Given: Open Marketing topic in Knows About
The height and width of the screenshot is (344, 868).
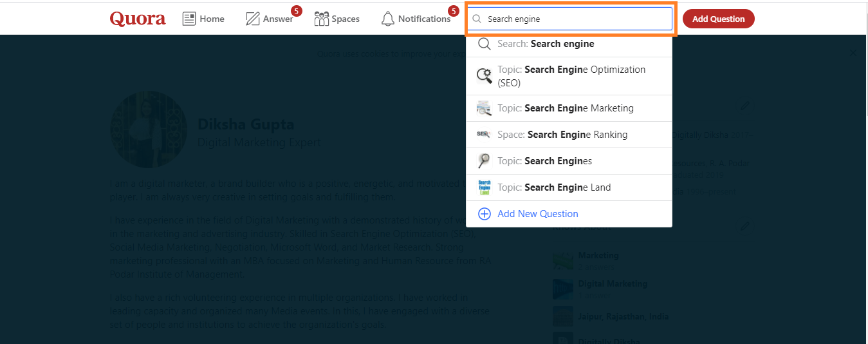Looking at the screenshot, I should coord(598,255).
